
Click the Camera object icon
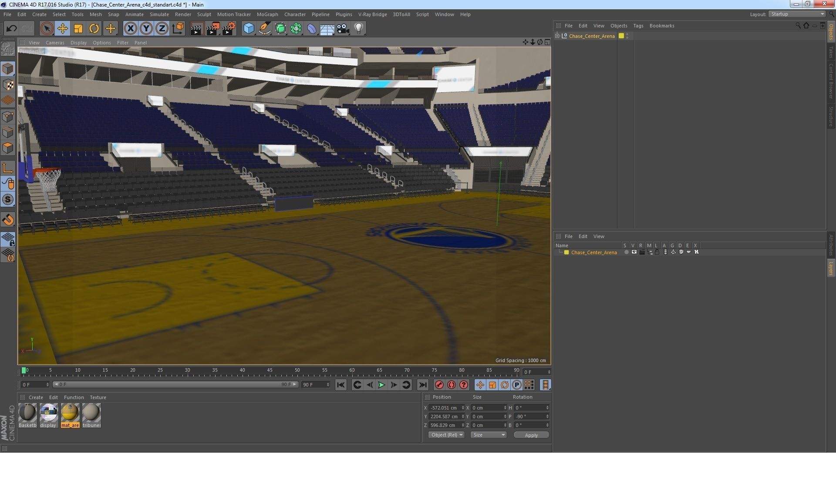tap(343, 29)
